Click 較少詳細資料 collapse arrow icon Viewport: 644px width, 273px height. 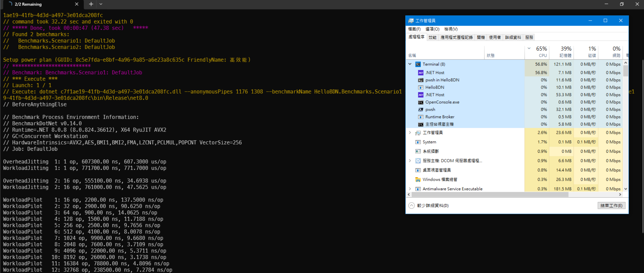(411, 206)
